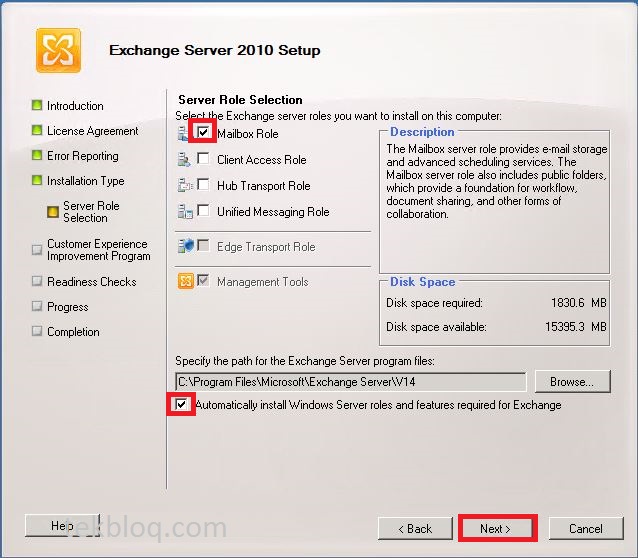Click the 15395.3 MB disk space available value
638x558 pixels.
coord(576,326)
